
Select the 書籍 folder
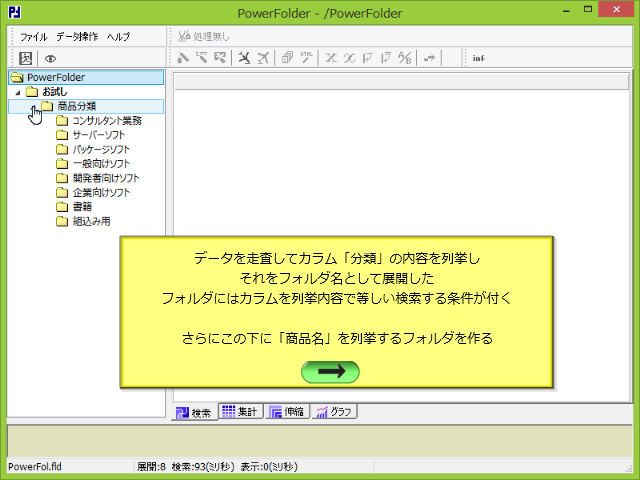82,207
